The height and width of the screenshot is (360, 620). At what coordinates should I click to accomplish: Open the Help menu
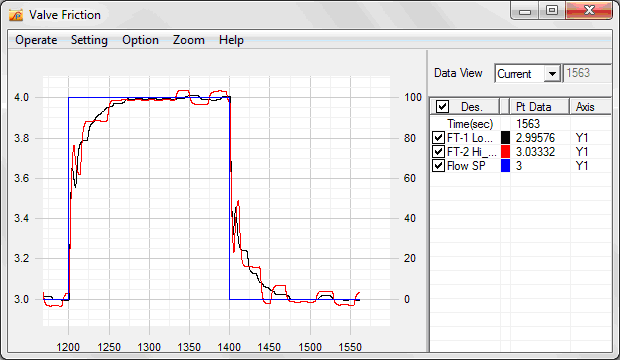231,40
